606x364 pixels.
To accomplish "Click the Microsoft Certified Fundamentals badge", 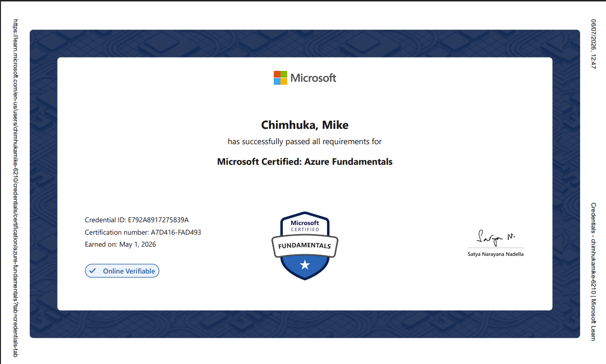I will click(305, 246).
